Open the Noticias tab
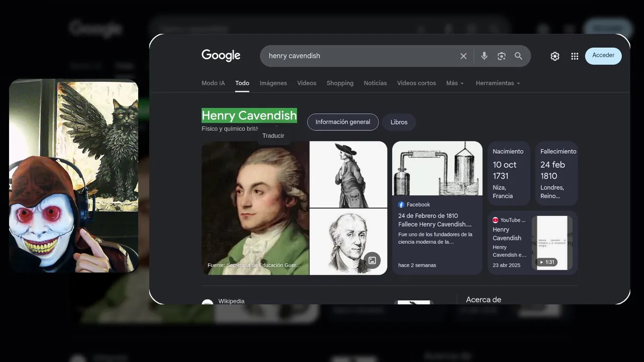The image size is (644, 362). pos(375,83)
